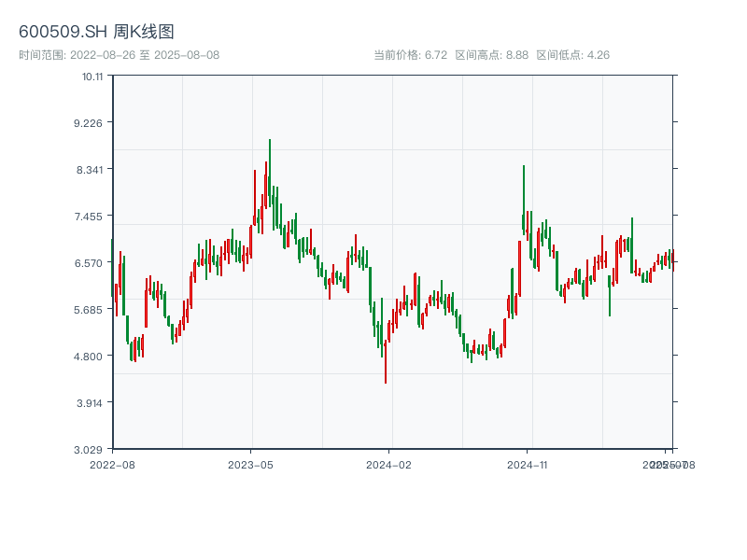Screen dimensions: 747x560
Task: Click the 3.029 bottom y-axis label
Action: click(x=90, y=450)
